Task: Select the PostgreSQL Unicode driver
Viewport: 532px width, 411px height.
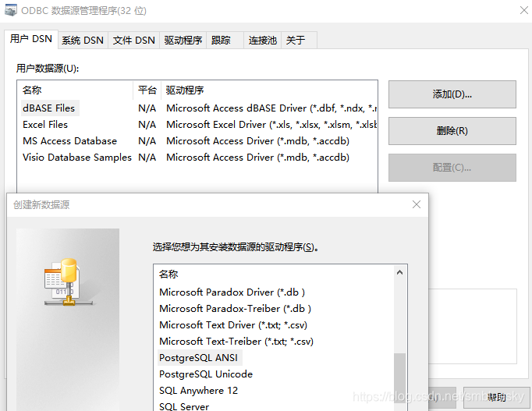Action: [x=206, y=374]
